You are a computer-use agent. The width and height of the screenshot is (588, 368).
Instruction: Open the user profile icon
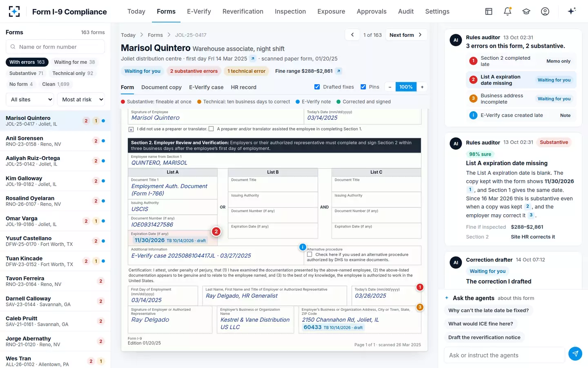(x=545, y=11)
